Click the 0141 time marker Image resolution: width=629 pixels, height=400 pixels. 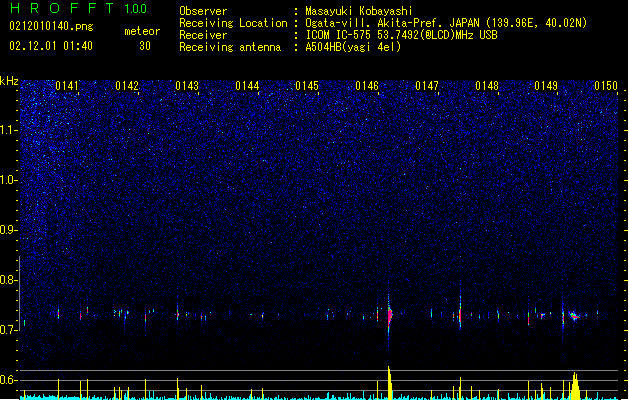coord(67,86)
